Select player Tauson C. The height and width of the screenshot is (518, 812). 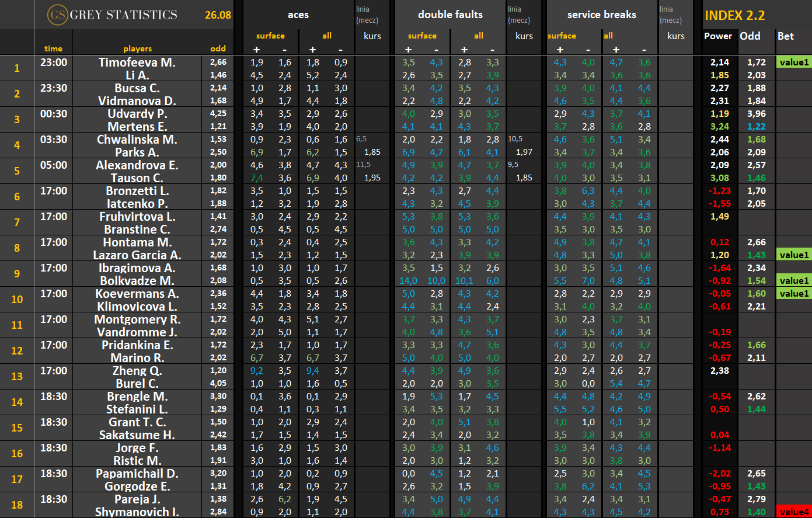point(137,178)
